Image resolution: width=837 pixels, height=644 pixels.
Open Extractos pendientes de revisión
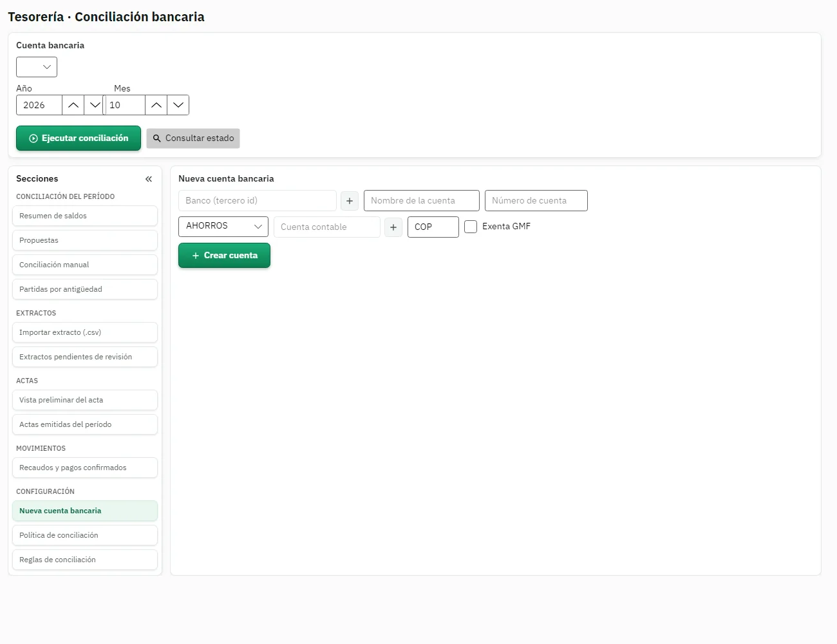[85, 357]
